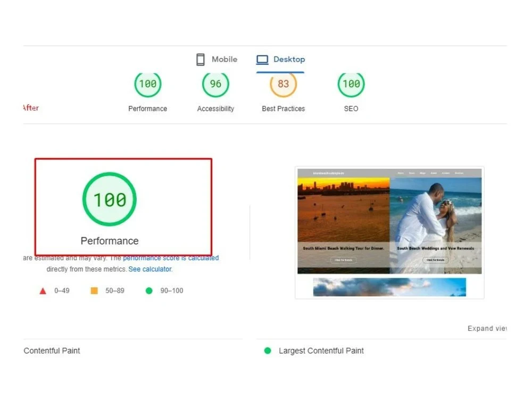
Task: Open the Best Practices score gauge 83
Action: point(284,84)
